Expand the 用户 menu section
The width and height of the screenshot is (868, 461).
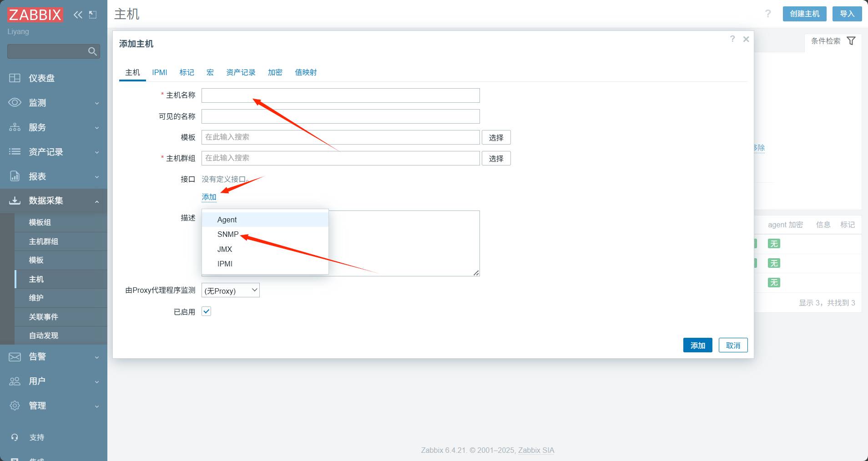click(x=97, y=382)
